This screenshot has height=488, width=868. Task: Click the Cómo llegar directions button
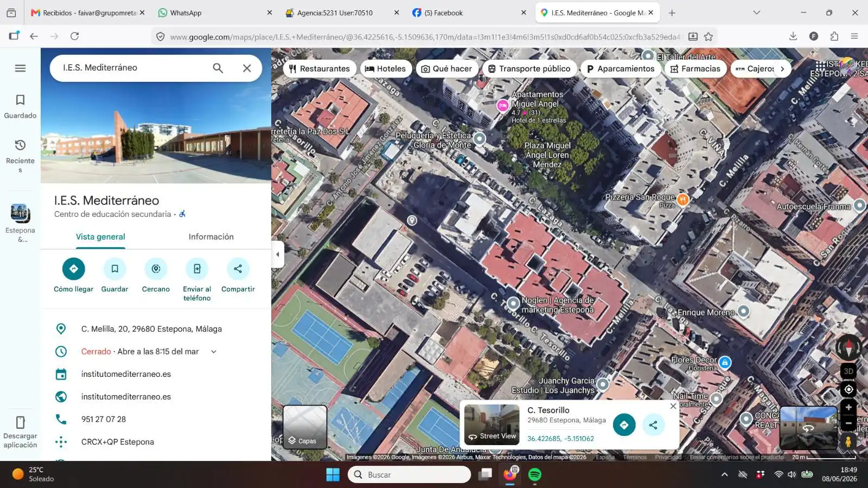(x=73, y=276)
